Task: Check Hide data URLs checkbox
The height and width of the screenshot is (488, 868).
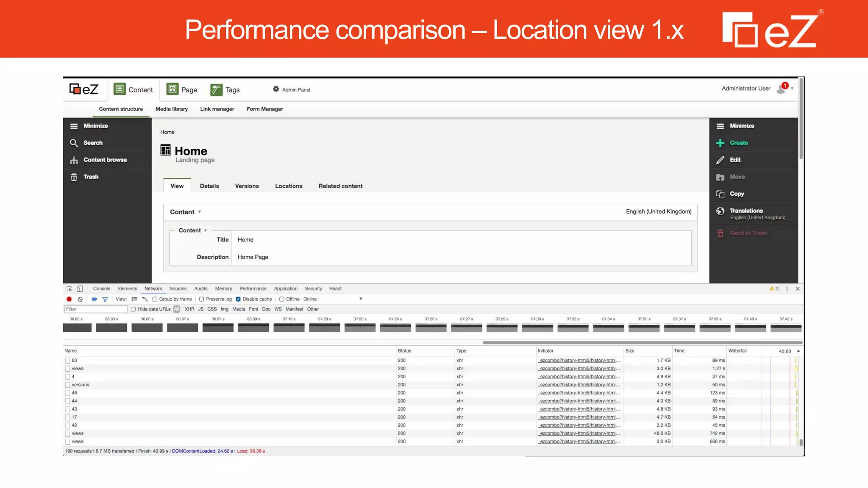Action: (134, 309)
